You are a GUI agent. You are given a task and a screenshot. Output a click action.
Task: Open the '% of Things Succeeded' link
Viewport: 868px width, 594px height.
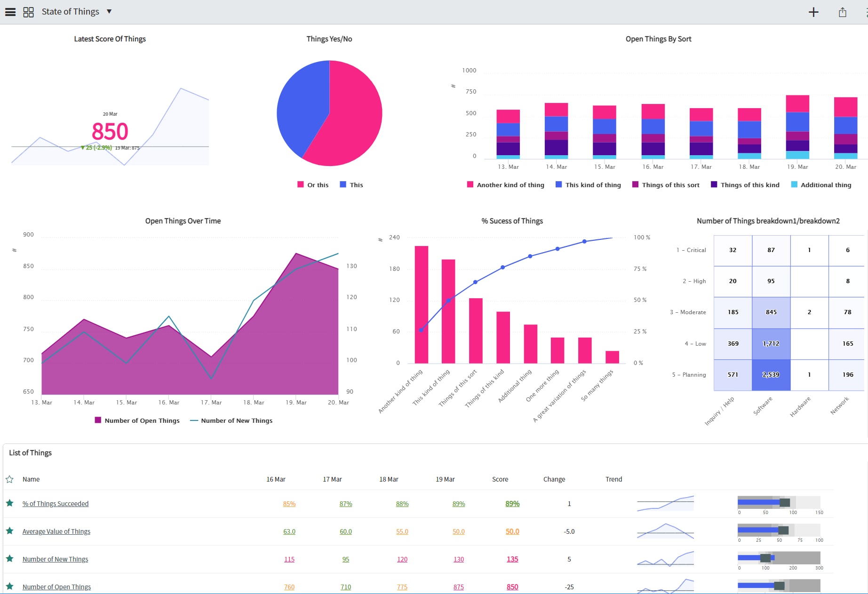[56, 503]
